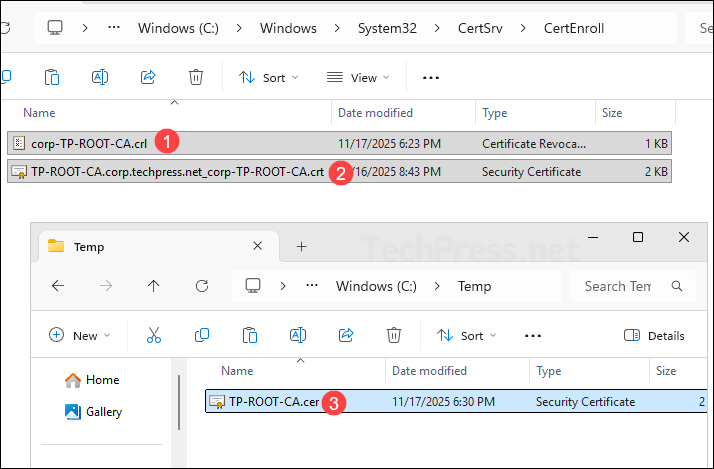Select TP-ROOT-CA.corp.techpress.net_corp-TP-ROOT-CA.crt file
The image size is (714, 469).
339,172
